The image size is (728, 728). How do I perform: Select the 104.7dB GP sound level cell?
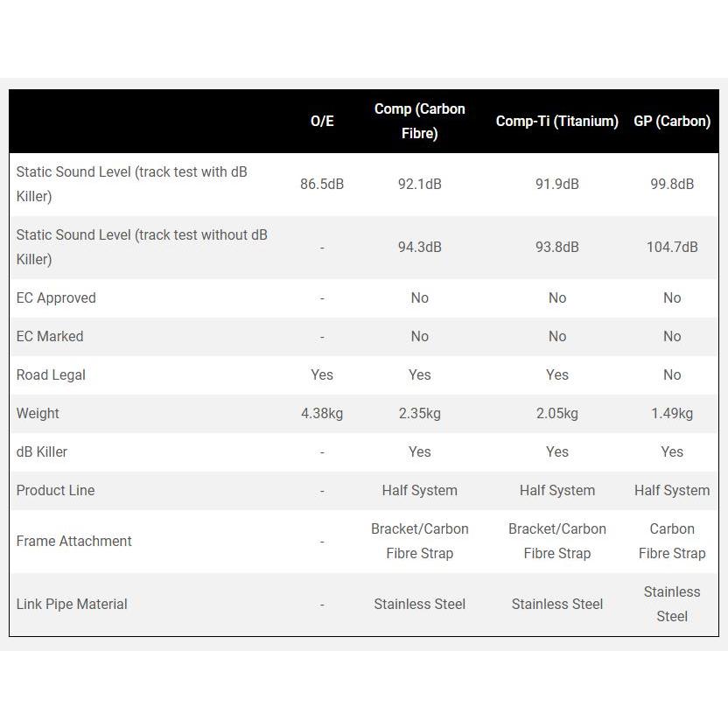click(672, 247)
